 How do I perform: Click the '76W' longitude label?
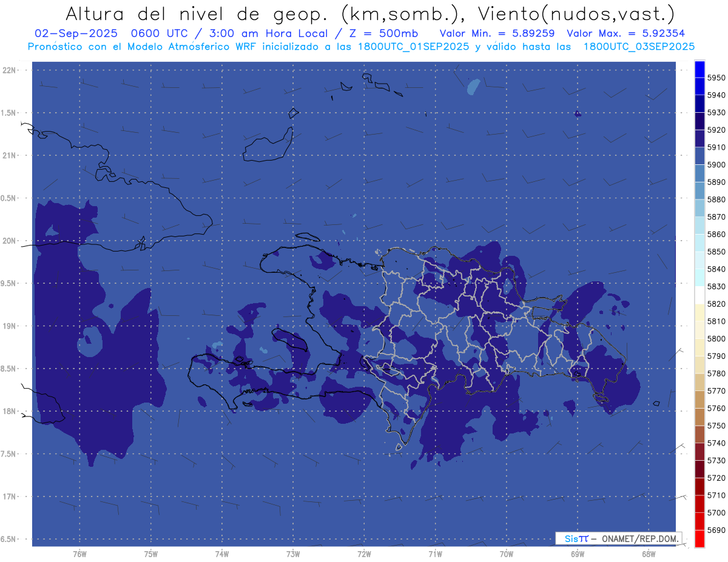pyautogui.click(x=79, y=554)
